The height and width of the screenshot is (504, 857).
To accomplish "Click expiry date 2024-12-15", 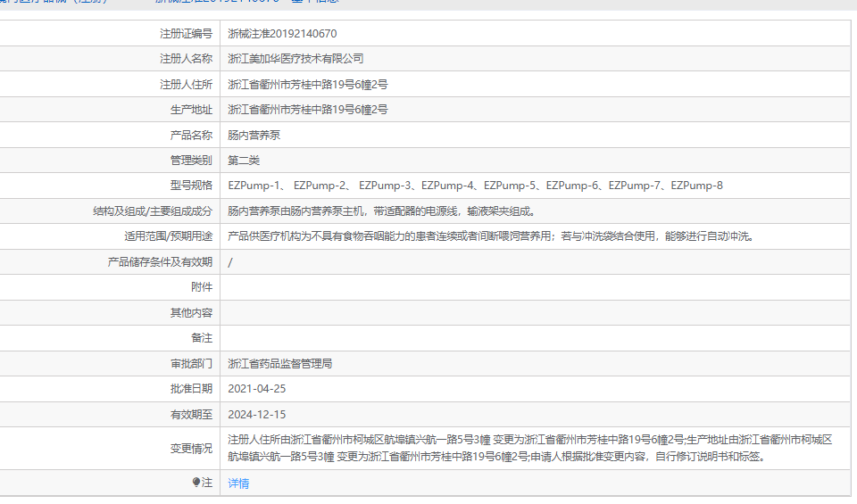I will [257, 415].
